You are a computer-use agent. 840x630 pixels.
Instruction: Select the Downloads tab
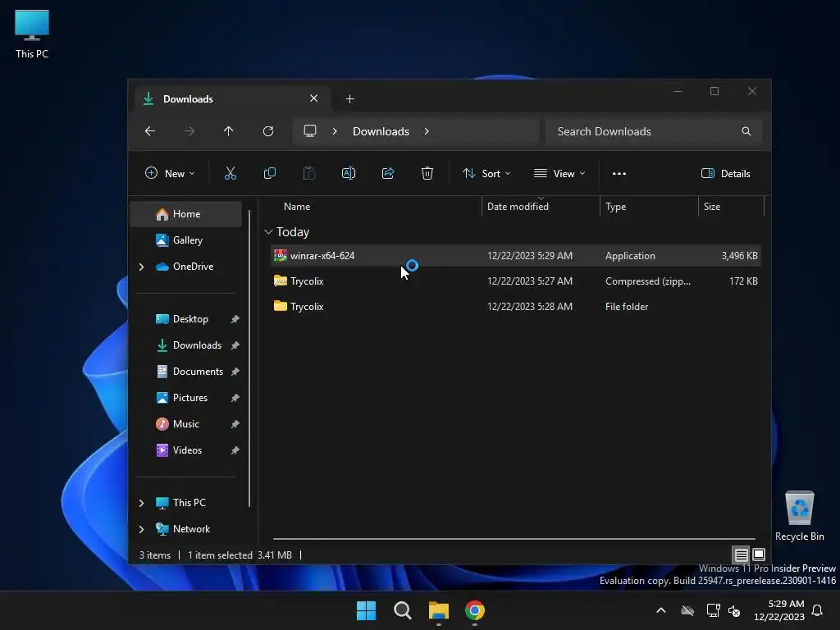pos(231,99)
